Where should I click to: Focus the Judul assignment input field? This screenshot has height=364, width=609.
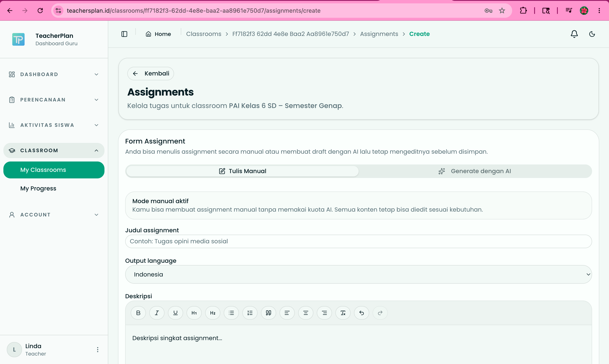(358, 241)
